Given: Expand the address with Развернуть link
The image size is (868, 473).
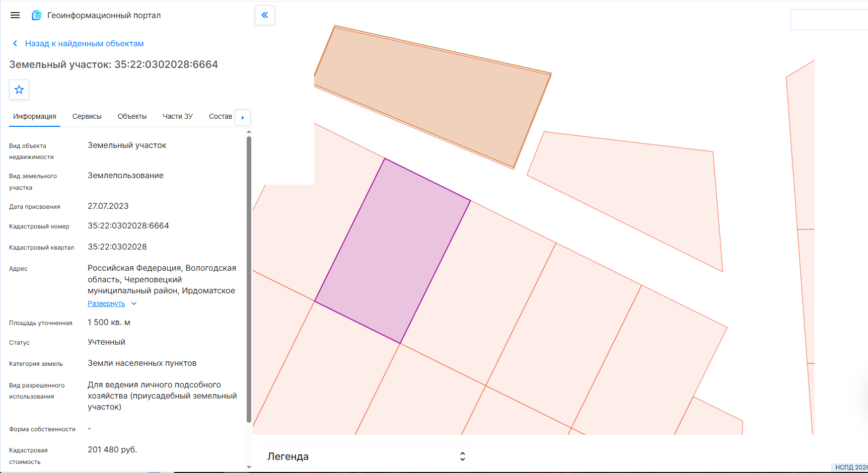Looking at the screenshot, I should [x=106, y=303].
